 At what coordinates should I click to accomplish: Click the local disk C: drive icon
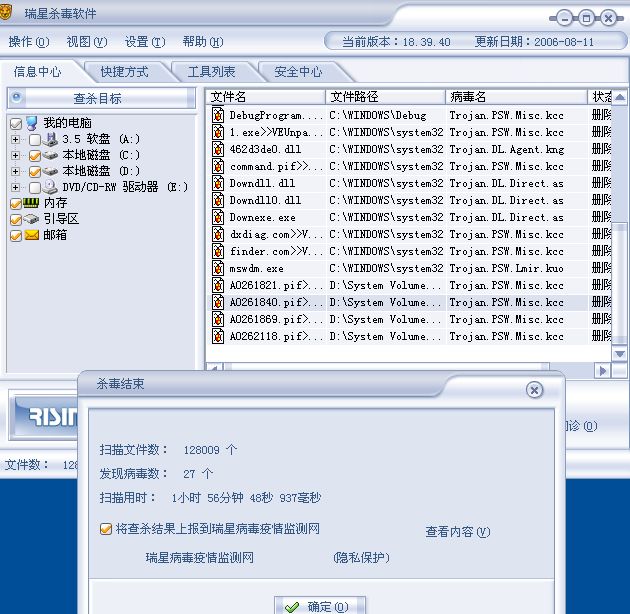[50, 155]
